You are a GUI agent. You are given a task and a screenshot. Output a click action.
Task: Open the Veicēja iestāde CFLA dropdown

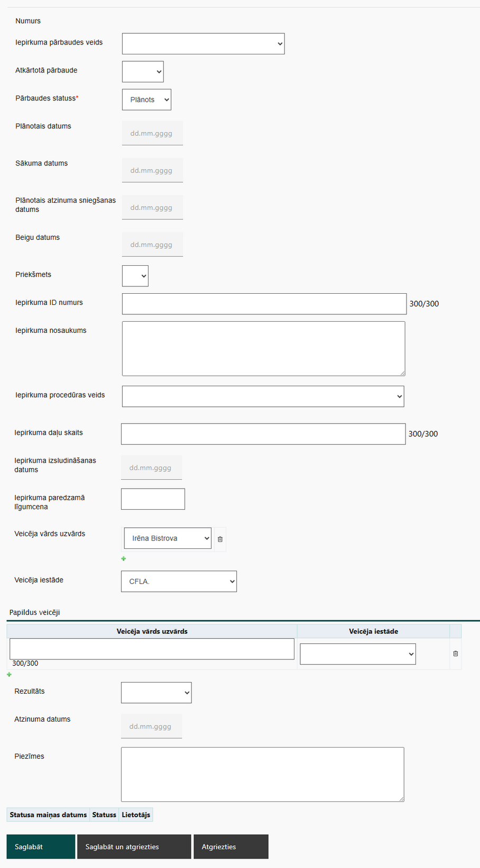click(x=179, y=582)
